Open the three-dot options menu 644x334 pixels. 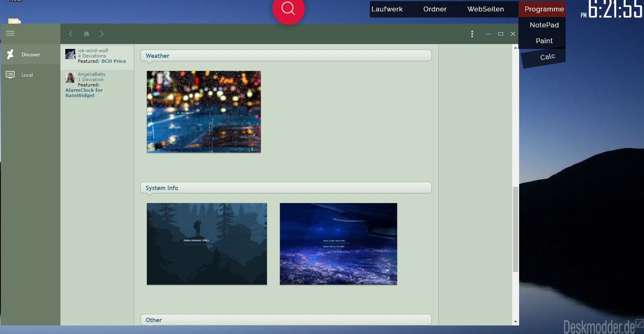(x=472, y=34)
